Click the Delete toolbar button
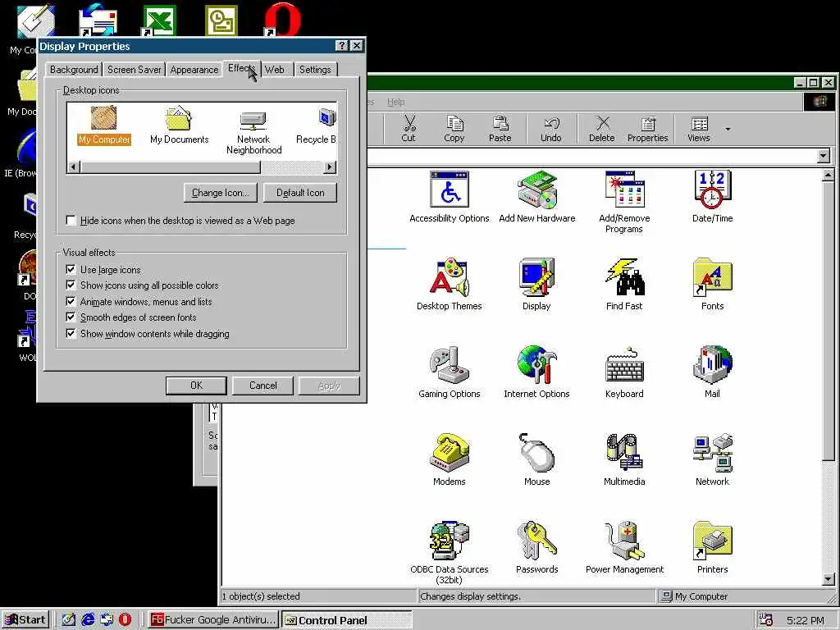The image size is (840, 630). click(601, 129)
